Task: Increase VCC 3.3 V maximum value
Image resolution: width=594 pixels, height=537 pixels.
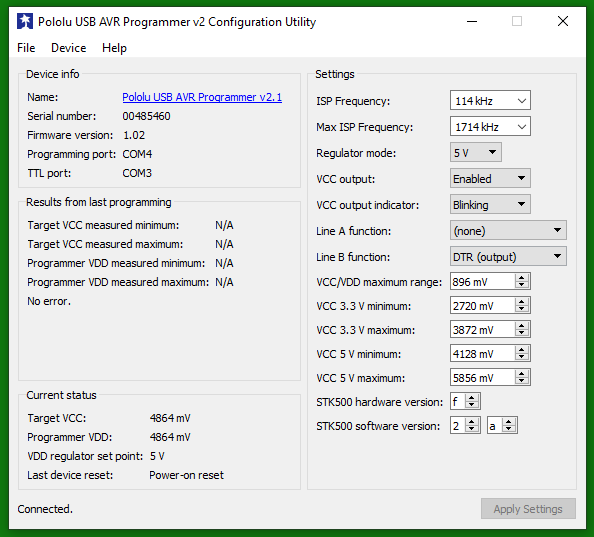Action: 522,326
